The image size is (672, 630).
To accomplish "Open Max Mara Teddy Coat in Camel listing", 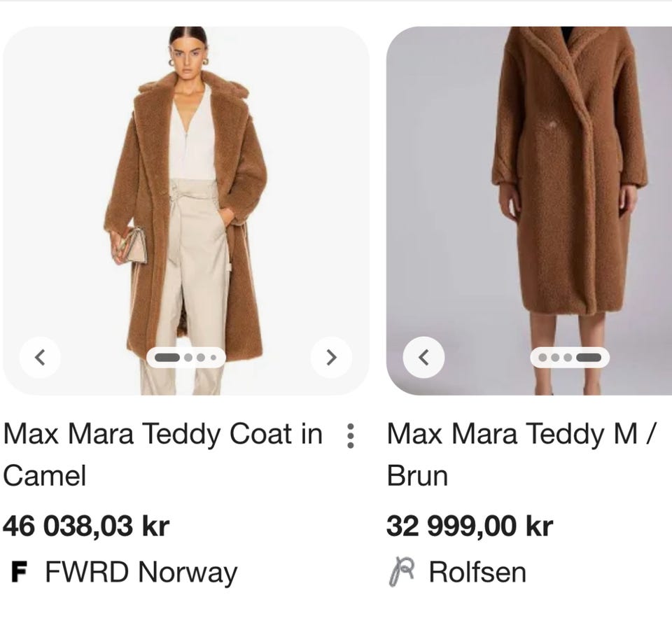I will (x=163, y=454).
